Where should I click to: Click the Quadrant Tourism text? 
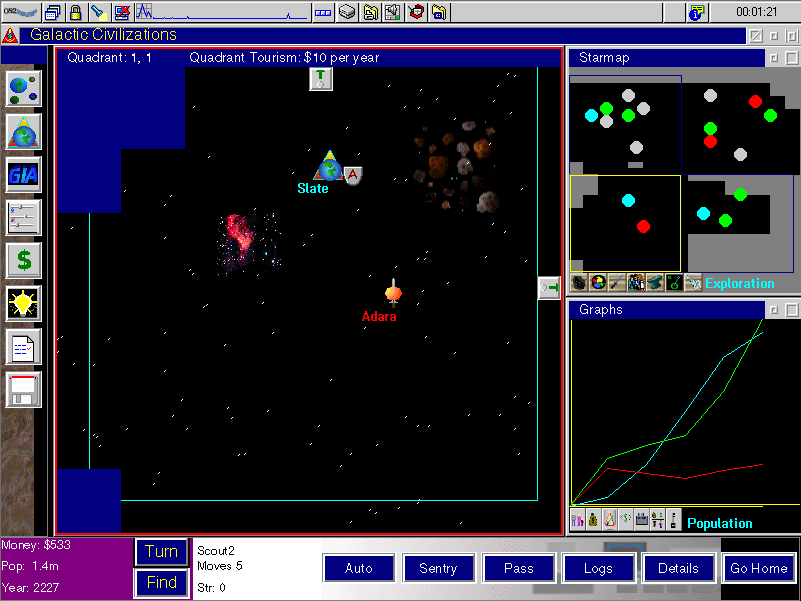tap(284, 58)
